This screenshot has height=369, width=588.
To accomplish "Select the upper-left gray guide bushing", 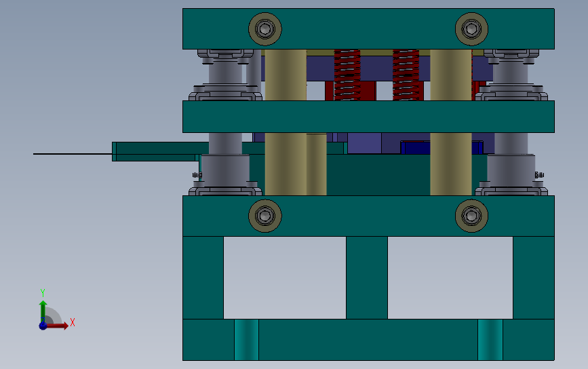I will pyautogui.click(x=225, y=75).
